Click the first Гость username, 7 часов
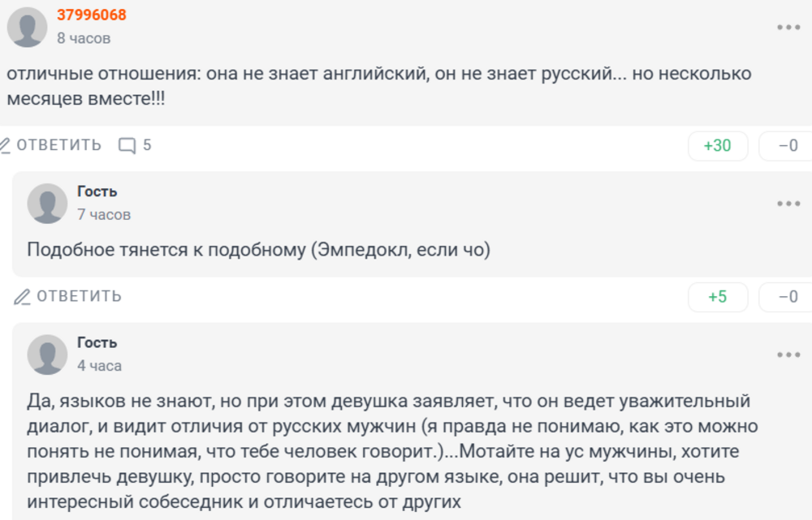Viewport: 812px width, 520px height. tap(97, 191)
